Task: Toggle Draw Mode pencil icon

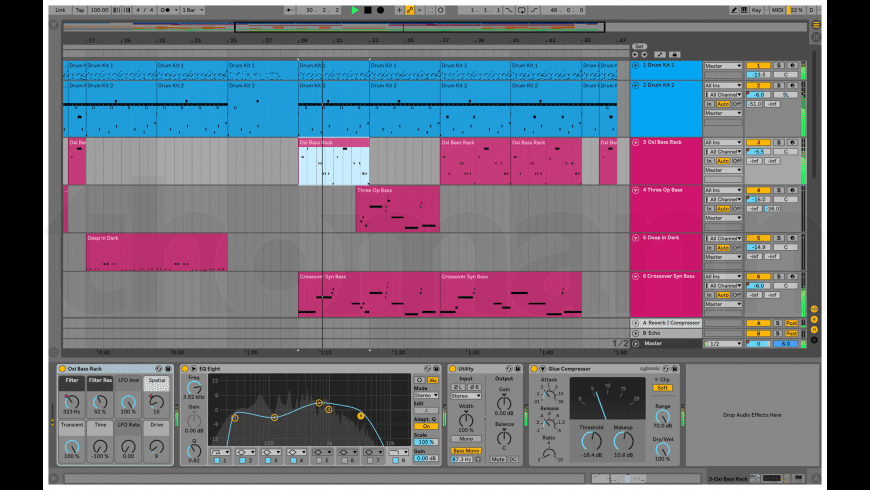Action: [x=734, y=10]
